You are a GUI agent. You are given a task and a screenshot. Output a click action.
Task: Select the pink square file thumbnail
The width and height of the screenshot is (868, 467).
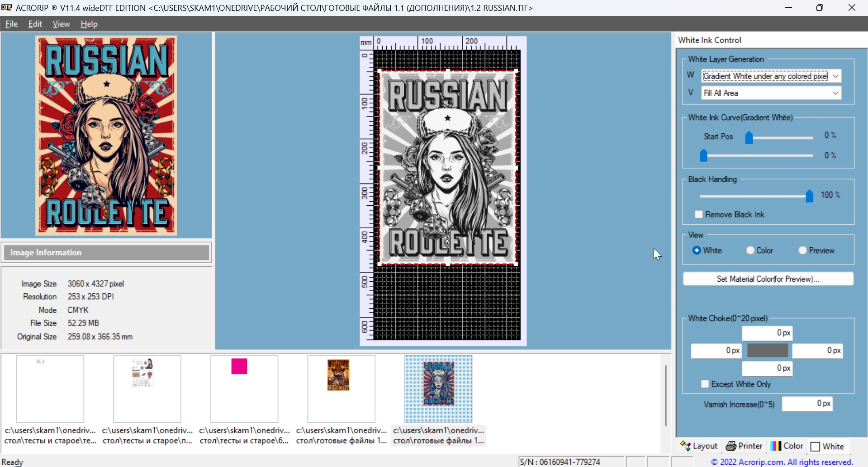[x=244, y=388]
